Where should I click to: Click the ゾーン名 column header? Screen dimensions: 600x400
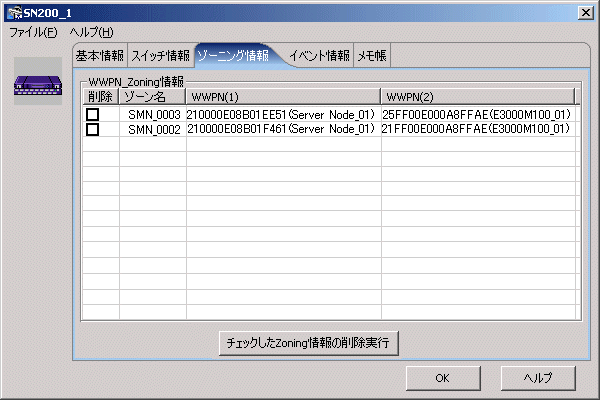152,96
